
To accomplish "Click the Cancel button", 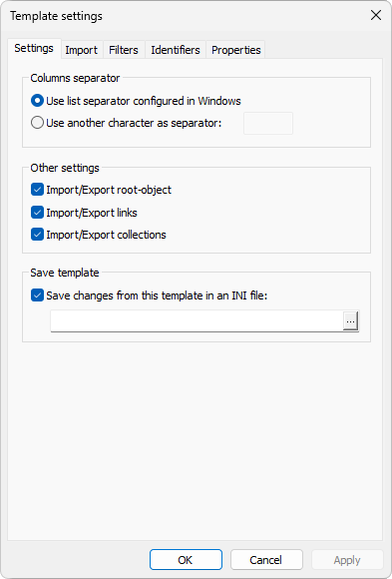I will pos(266,560).
